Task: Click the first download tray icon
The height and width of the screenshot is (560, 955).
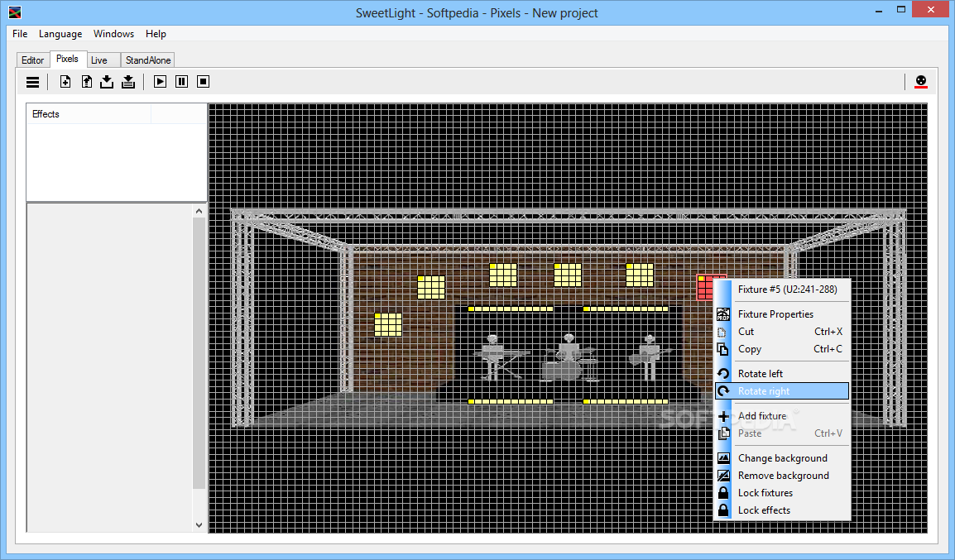Action: click(x=107, y=82)
